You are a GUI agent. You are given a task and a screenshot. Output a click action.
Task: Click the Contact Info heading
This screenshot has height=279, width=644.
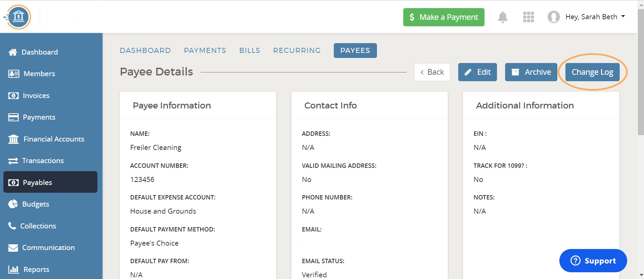coord(330,105)
